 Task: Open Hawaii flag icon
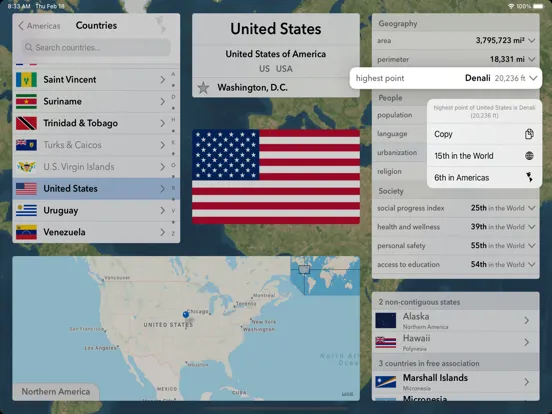(x=385, y=342)
